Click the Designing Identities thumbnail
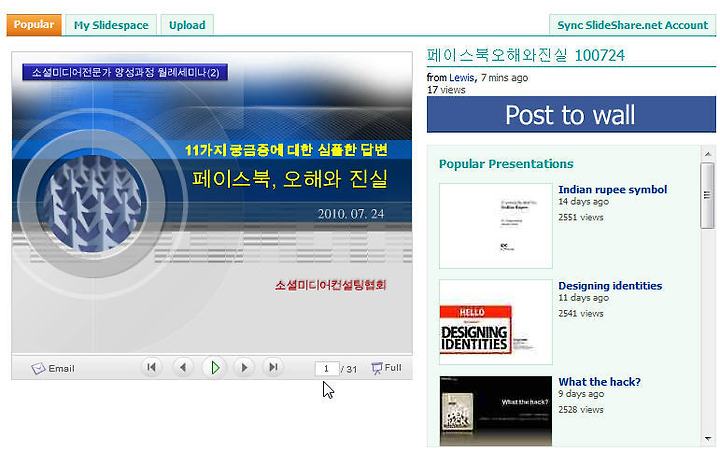 (x=495, y=322)
